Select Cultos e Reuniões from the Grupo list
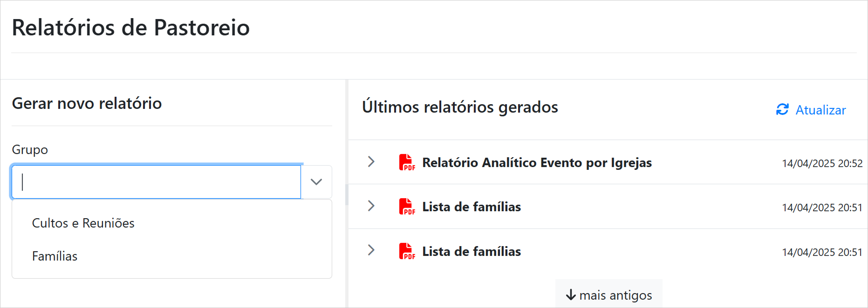This screenshot has width=868, height=308. 83,223
